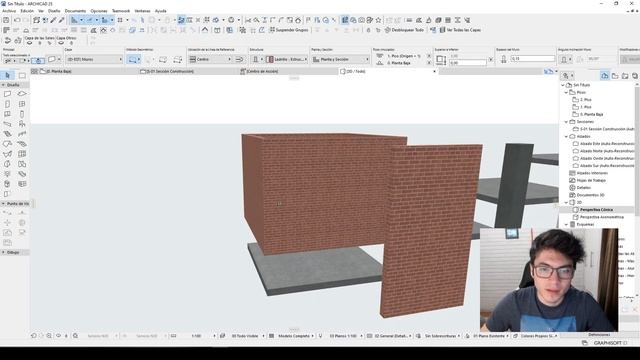Open the Archivo menu
The height and width of the screenshot is (360, 640).
pyautogui.click(x=9, y=11)
